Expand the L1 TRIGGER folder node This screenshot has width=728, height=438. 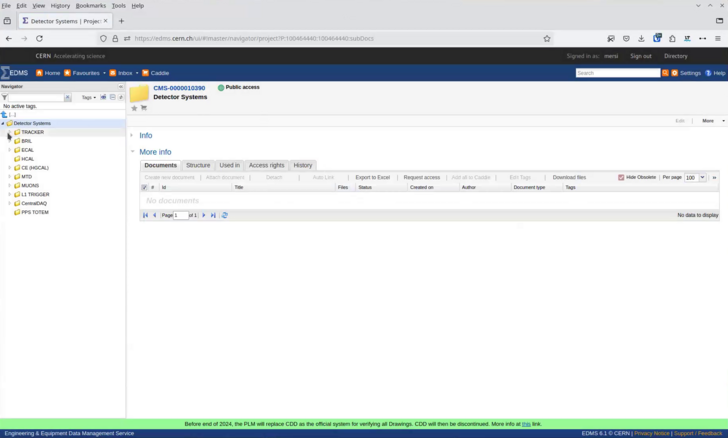click(9, 194)
